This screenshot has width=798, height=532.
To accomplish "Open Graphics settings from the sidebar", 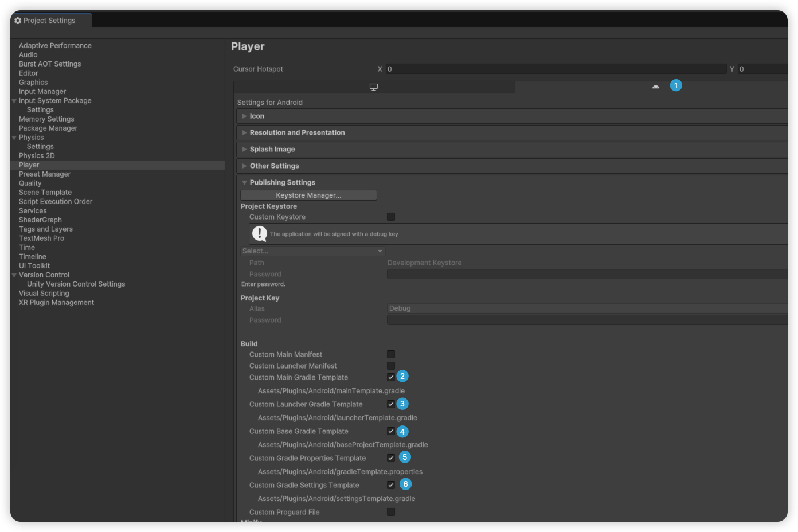I will [x=33, y=82].
